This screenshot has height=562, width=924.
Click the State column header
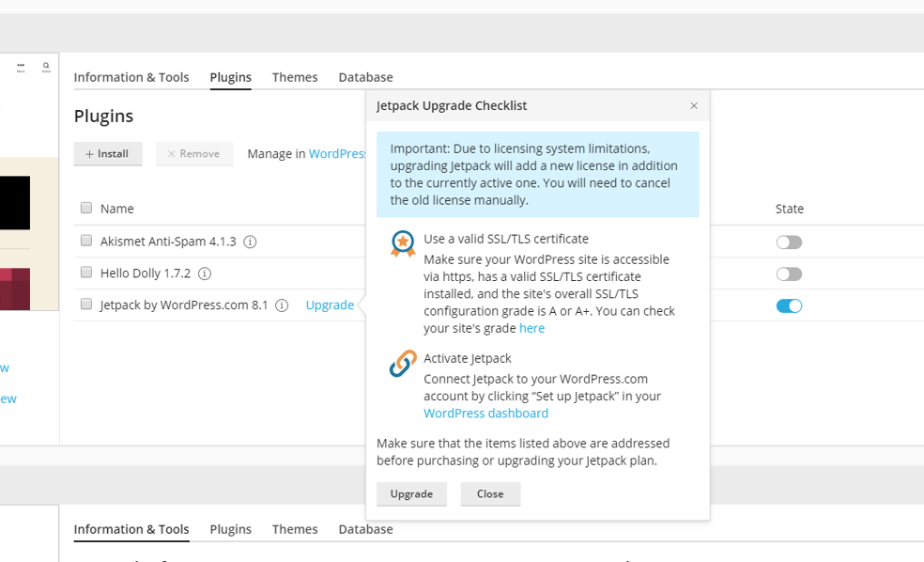tap(790, 209)
